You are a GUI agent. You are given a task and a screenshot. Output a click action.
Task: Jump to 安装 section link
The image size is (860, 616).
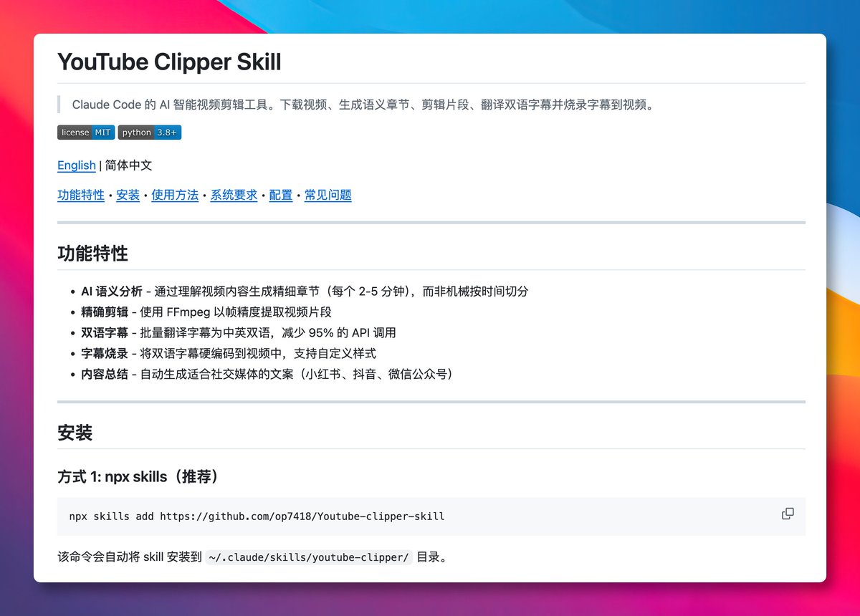point(128,195)
